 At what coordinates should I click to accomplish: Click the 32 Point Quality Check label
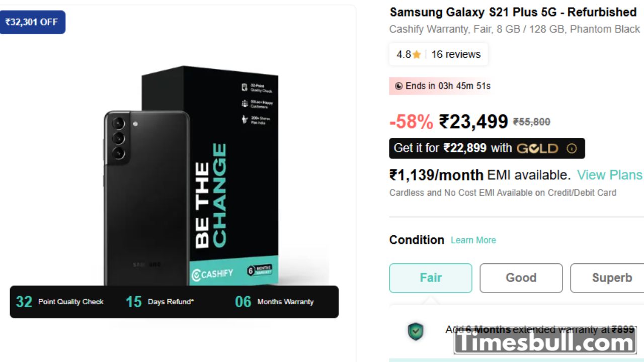point(59,302)
